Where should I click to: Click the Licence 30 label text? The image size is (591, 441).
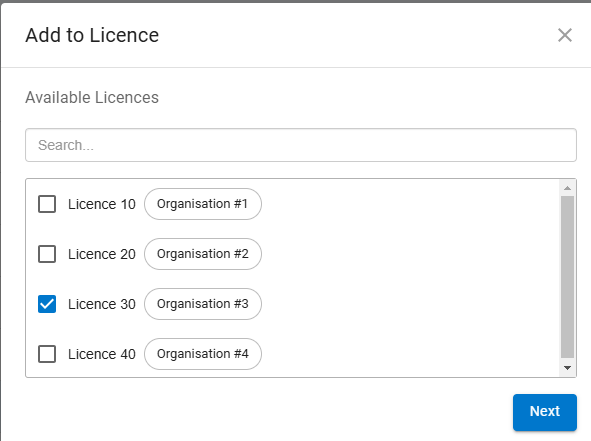pyautogui.click(x=102, y=304)
